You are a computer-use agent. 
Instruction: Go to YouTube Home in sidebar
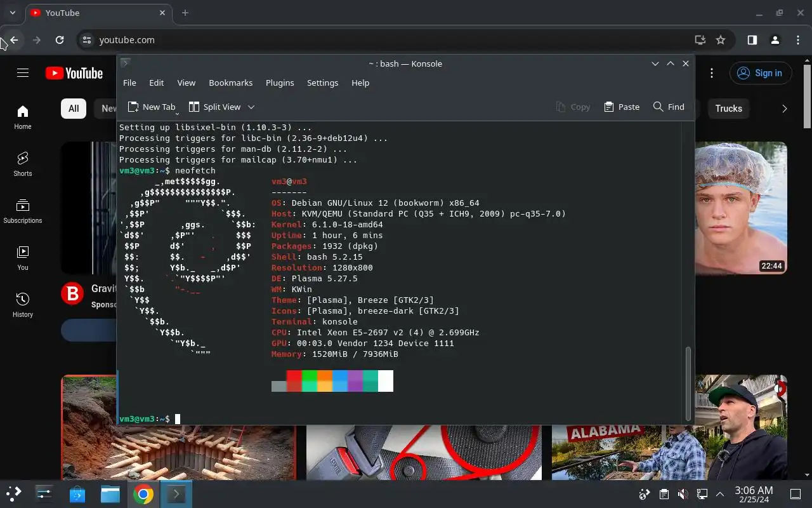(x=23, y=117)
